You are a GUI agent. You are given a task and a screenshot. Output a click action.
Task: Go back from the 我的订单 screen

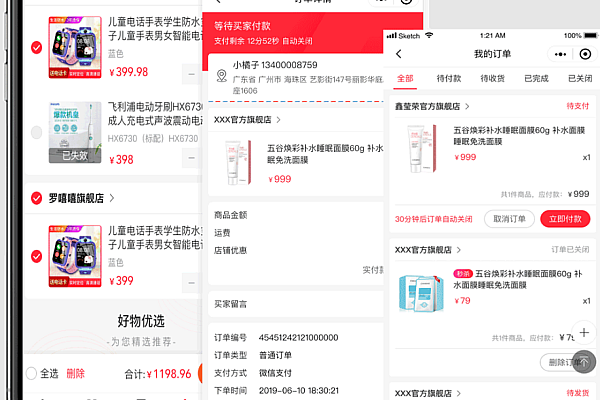tap(399, 54)
